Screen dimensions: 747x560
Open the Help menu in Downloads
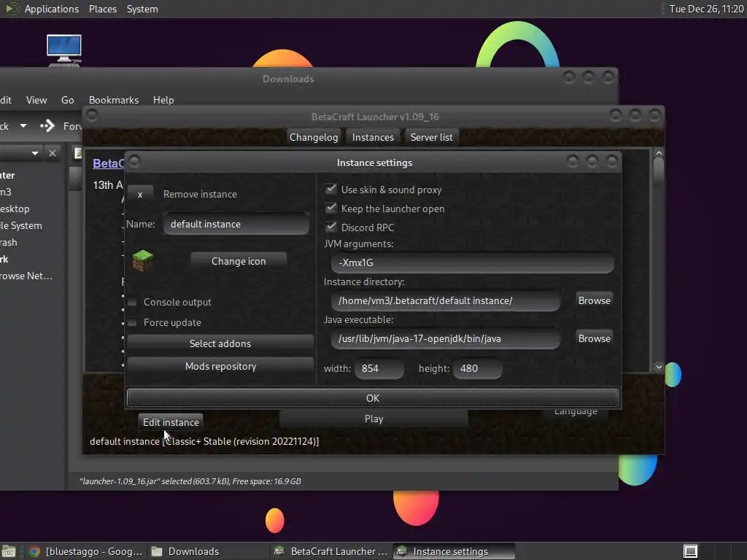pos(163,100)
